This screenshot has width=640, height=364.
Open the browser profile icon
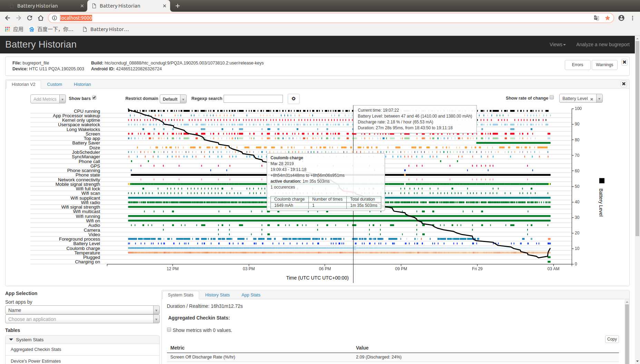click(621, 18)
